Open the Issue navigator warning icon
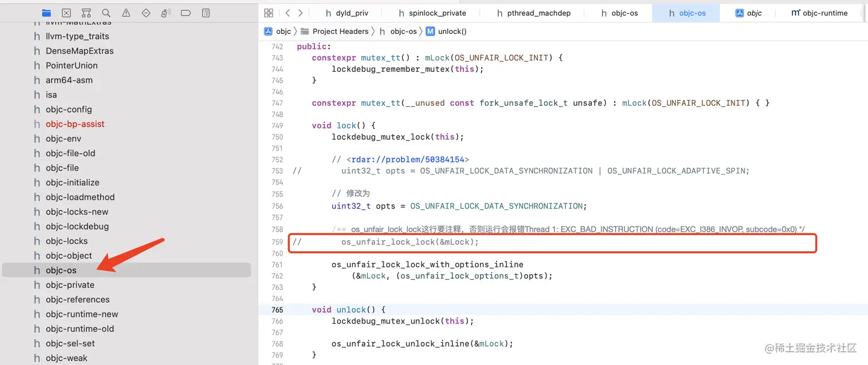 tap(126, 13)
